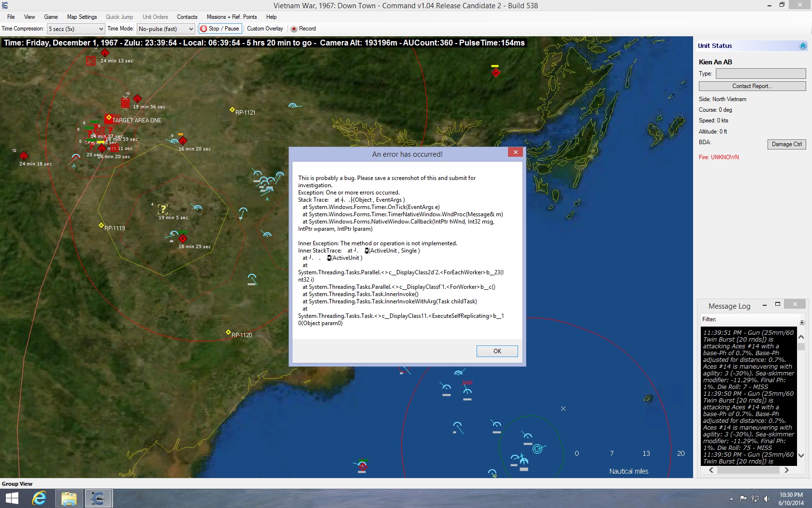Image resolution: width=812 pixels, height=508 pixels.
Task: Select the TARGET AREA ONE map marker
Action: pos(109,118)
